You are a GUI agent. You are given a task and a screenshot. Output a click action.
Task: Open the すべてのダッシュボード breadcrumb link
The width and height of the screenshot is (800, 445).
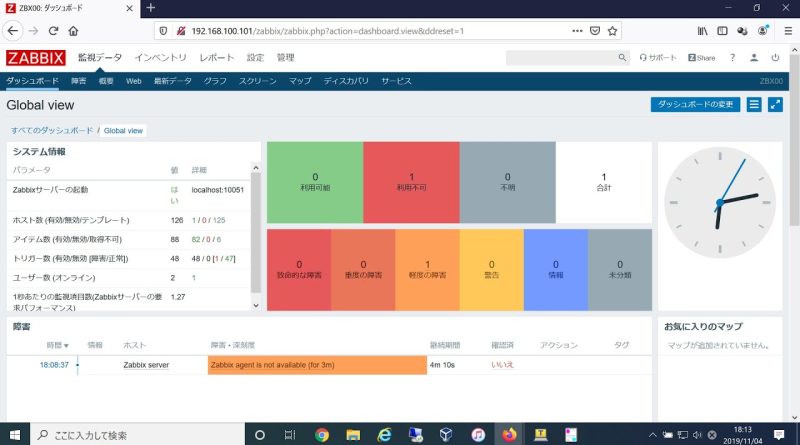52,131
